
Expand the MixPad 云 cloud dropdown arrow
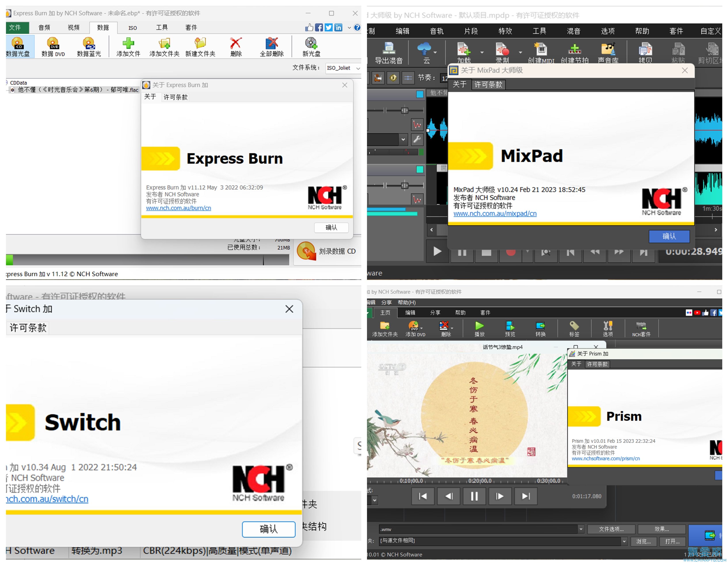tap(435, 52)
